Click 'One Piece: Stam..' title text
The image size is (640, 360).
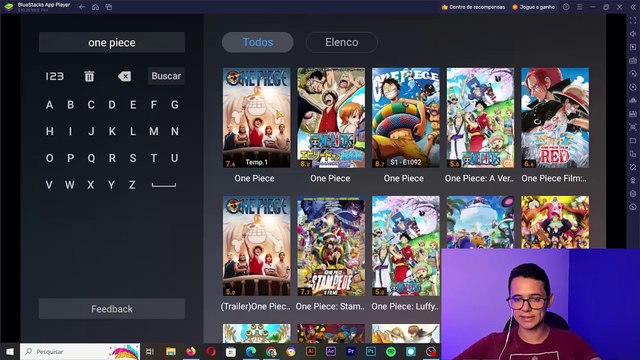click(330, 307)
